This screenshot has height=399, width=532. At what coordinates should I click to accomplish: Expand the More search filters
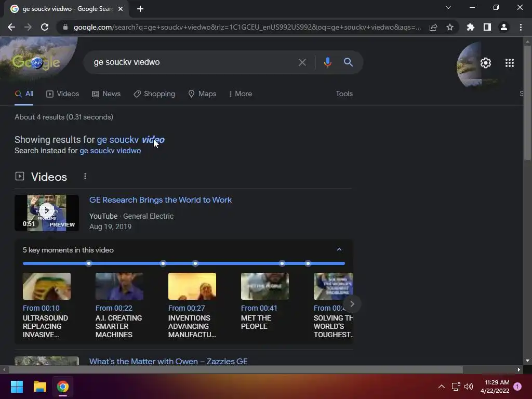240,94
